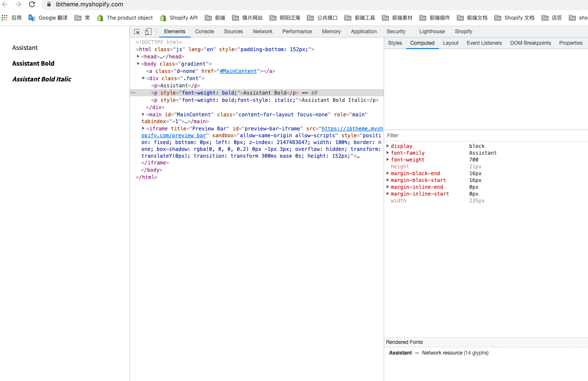Open the 前端 bookmark folder
Image resolution: width=588 pixels, height=381 pixels.
click(215, 18)
